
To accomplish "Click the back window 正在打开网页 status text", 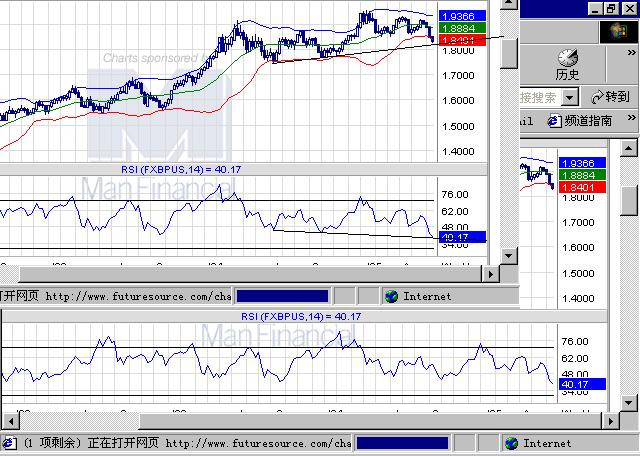I will [x=123, y=443].
